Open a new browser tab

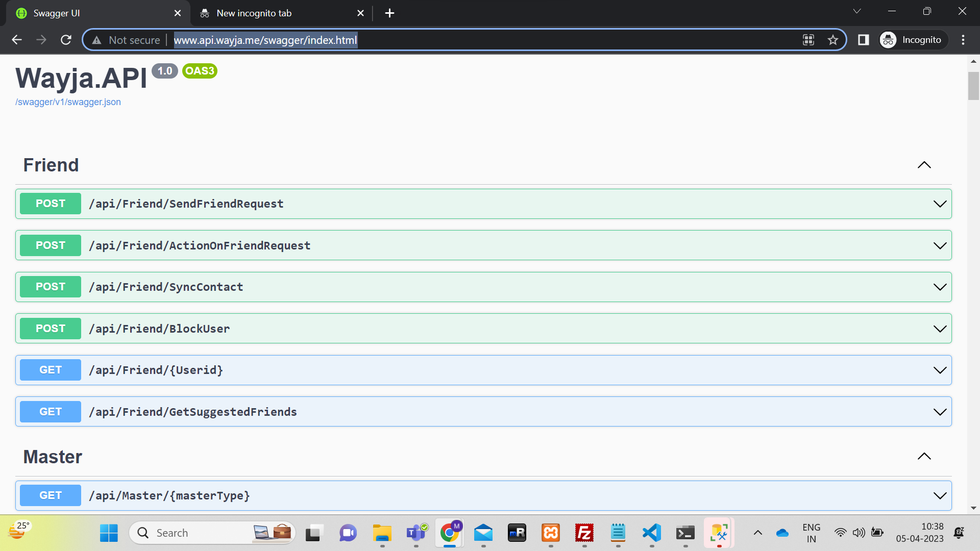click(x=389, y=13)
